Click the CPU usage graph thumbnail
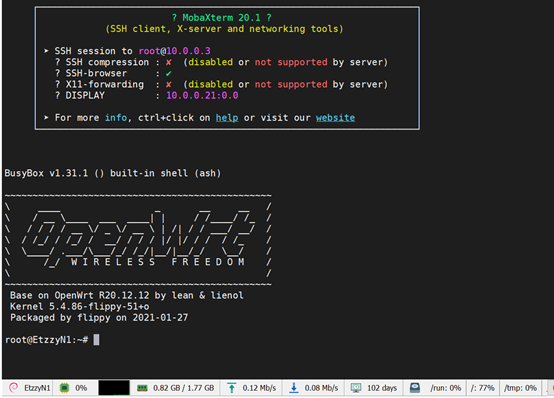The image size is (554, 398). (x=114, y=388)
